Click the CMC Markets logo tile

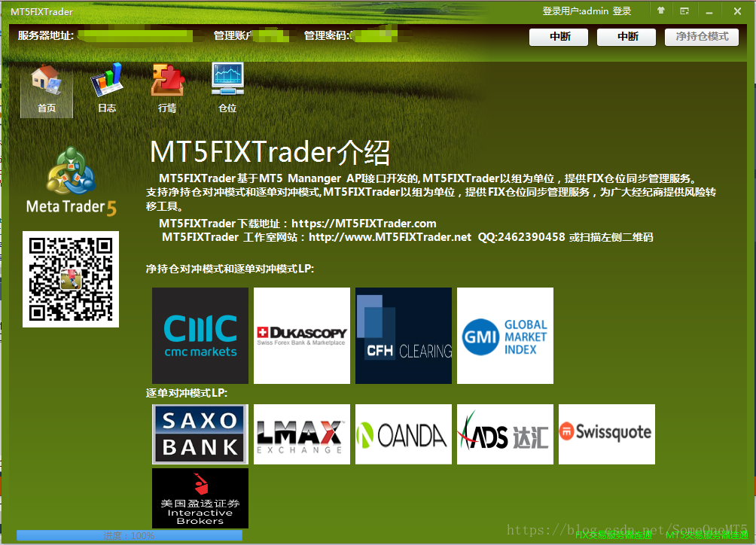click(200, 336)
